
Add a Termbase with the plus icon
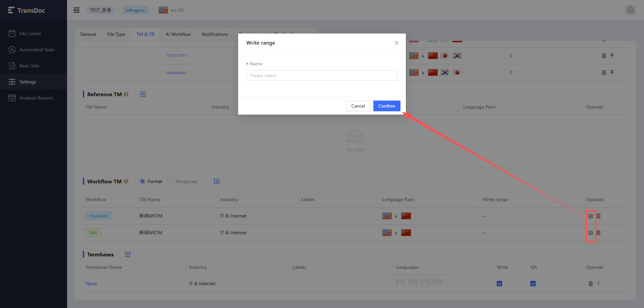128,254
